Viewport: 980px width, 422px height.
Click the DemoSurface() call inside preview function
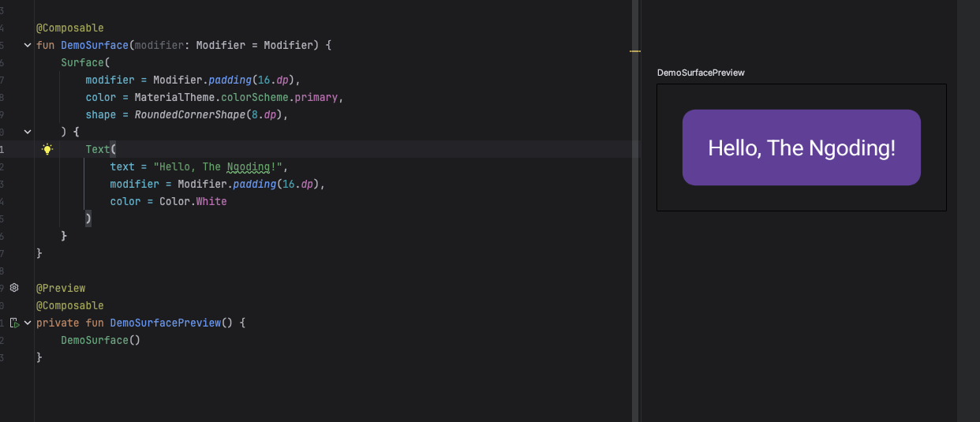point(99,340)
